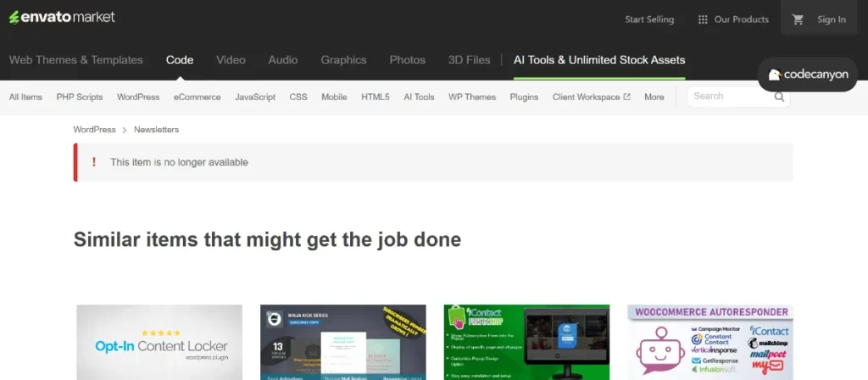
Task: Open the shopping cart icon
Action: coord(798,20)
